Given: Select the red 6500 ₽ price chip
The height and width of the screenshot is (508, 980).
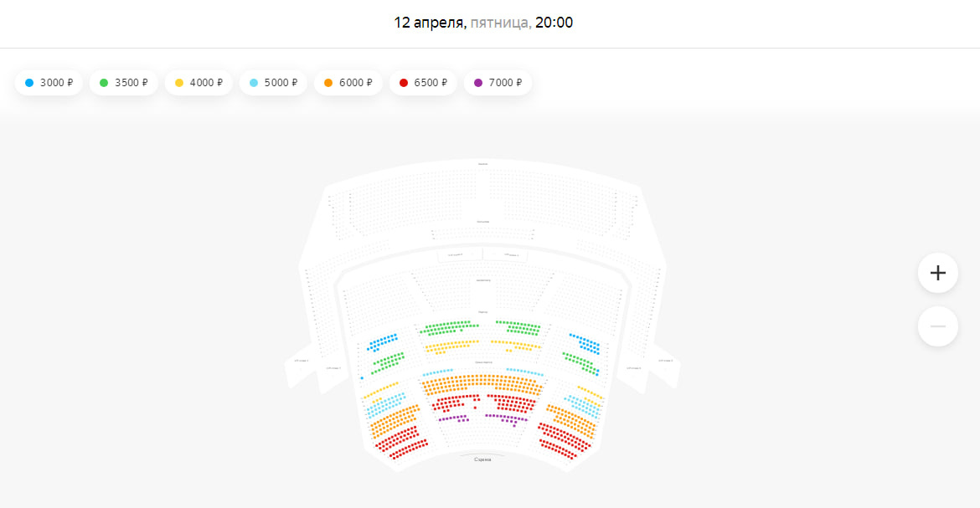Looking at the screenshot, I should click(x=423, y=83).
